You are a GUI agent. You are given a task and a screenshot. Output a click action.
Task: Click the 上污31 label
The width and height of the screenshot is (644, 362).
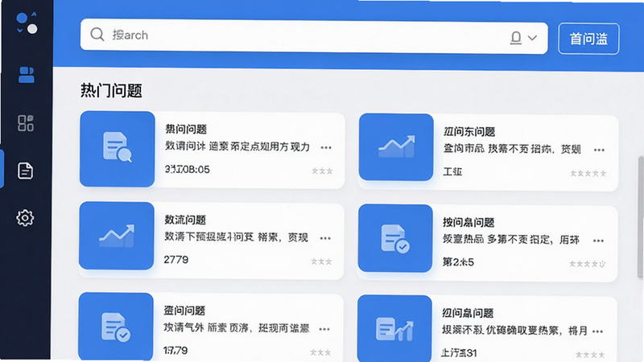459,352
